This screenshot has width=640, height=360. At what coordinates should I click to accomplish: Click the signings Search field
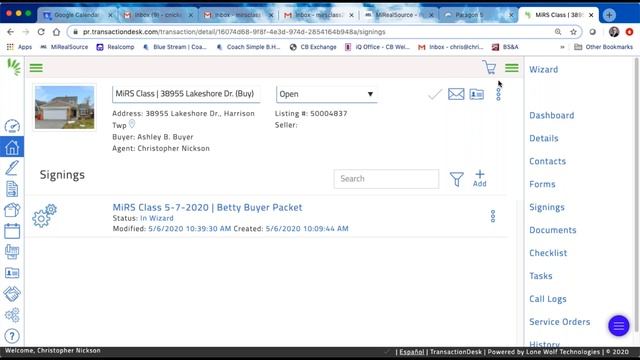386,179
